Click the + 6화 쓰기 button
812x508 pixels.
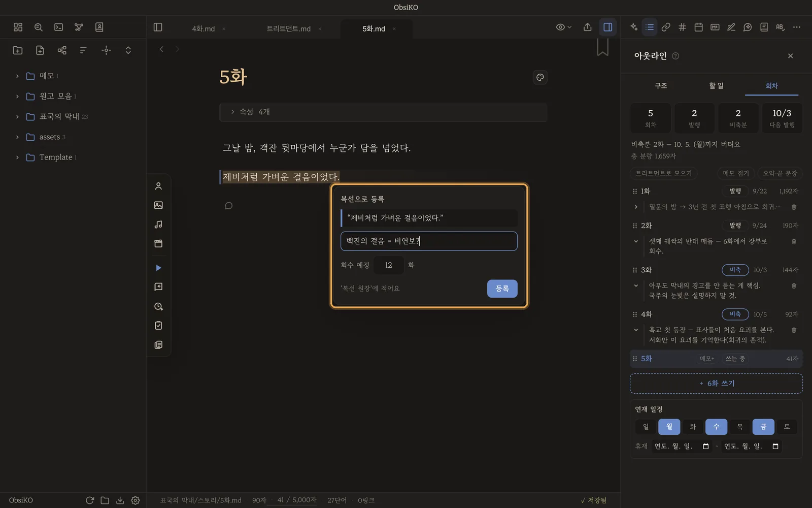716,384
